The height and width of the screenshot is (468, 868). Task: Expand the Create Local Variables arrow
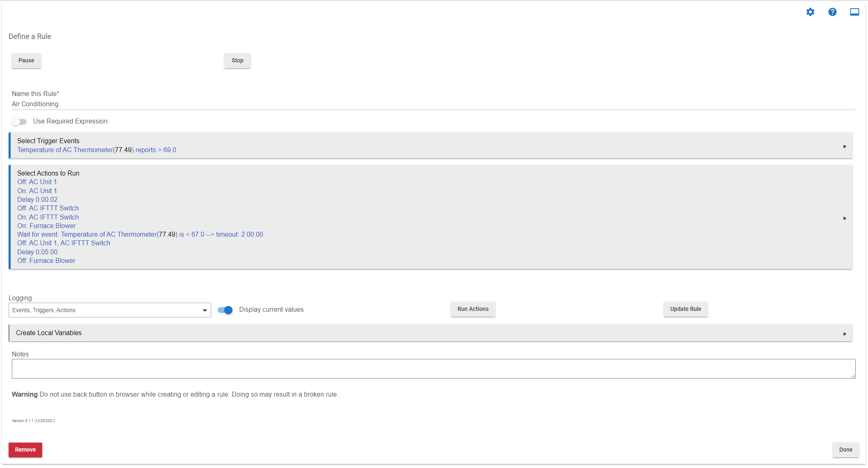pos(845,334)
